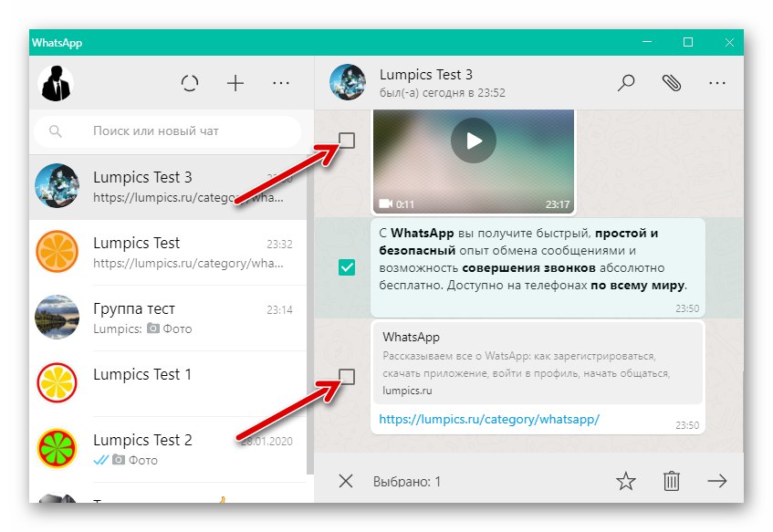The height and width of the screenshot is (532, 773).
Task: Click the 'Выбрано: 1' selection counter
Action: pyautogui.click(x=407, y=481)
